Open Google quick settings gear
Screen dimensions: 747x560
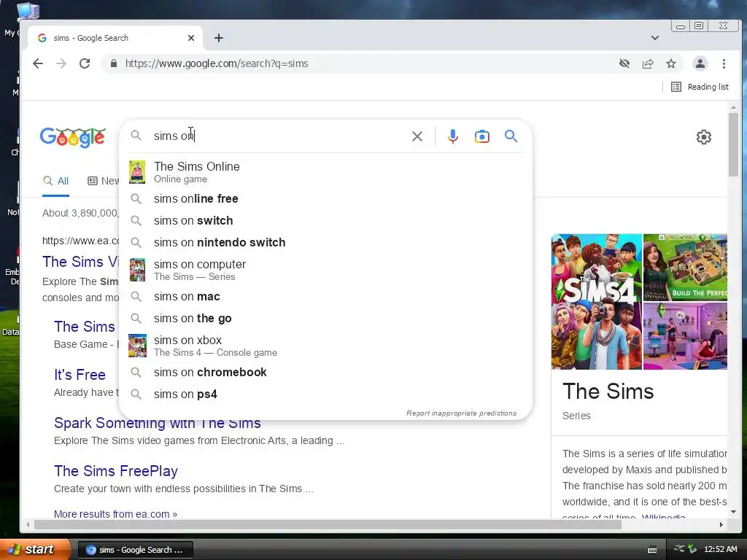coord(704,137)
